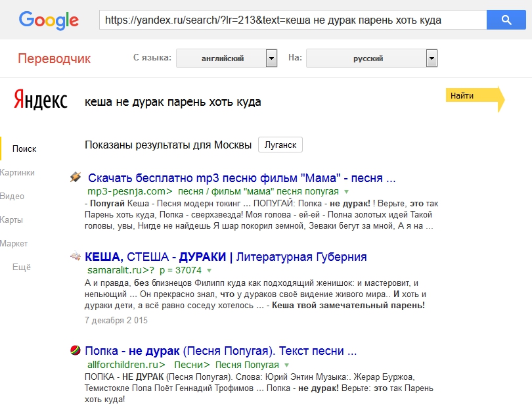Switch to the Маркет tab
Screen dimensions: 532x414
pos(14,244)
